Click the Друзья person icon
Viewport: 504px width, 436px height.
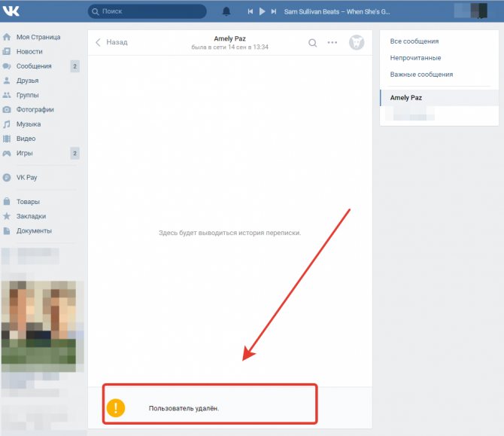coord(7,81)
